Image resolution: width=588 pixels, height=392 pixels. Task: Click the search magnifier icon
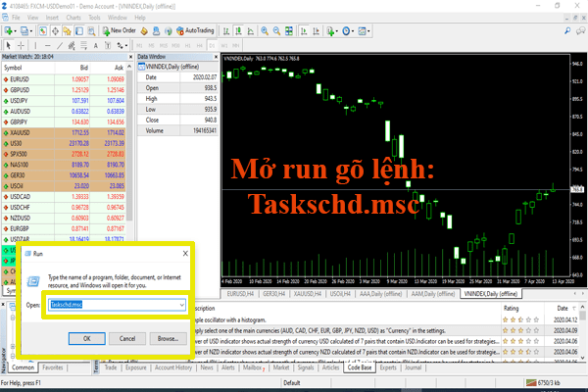point(567,31)
